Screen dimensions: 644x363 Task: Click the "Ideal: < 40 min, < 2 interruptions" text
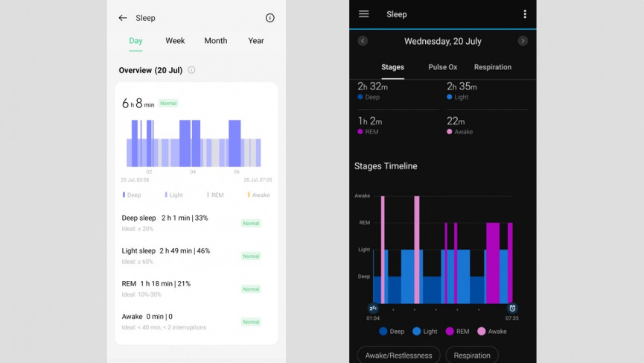pyautogui.click(x=164, y=328)
